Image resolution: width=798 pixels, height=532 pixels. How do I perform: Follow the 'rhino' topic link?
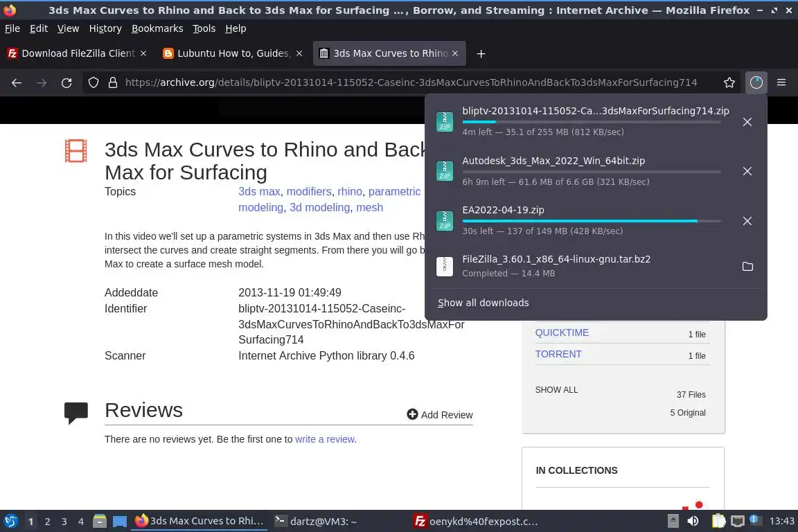(350, 191)
